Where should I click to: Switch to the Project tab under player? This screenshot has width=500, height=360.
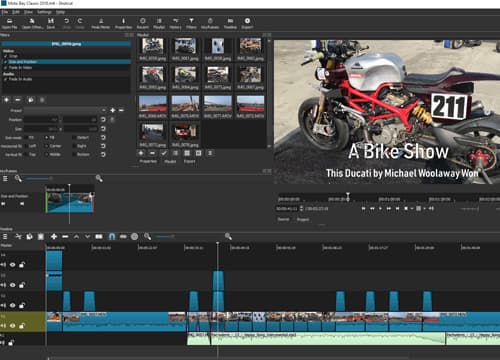coord(303,219)
